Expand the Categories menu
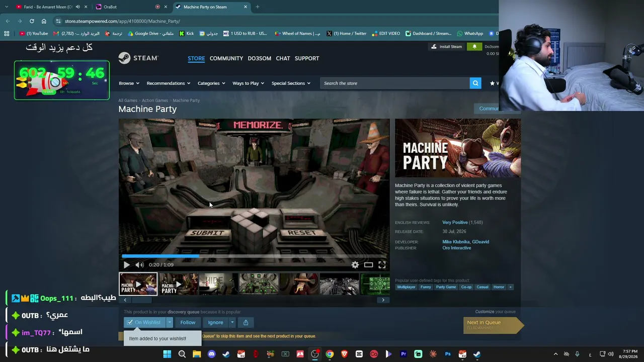This screenshot has width=644, height=362. click(x=211, y=83)
